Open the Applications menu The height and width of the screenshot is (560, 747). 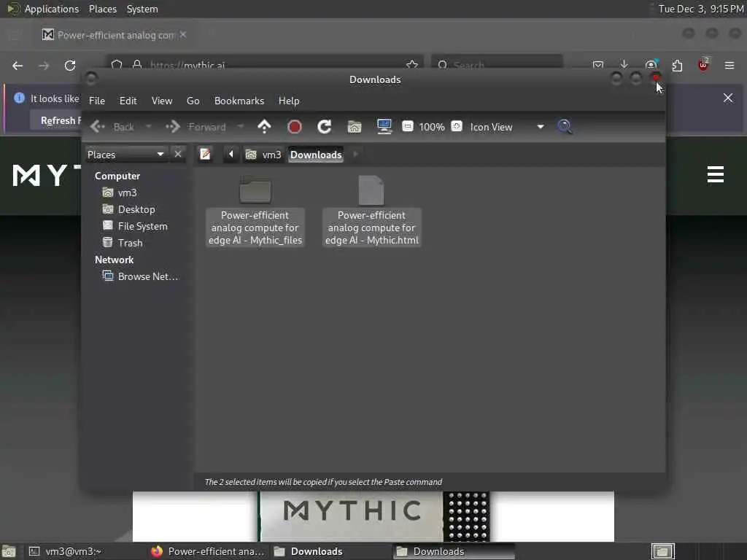point(43,9)
